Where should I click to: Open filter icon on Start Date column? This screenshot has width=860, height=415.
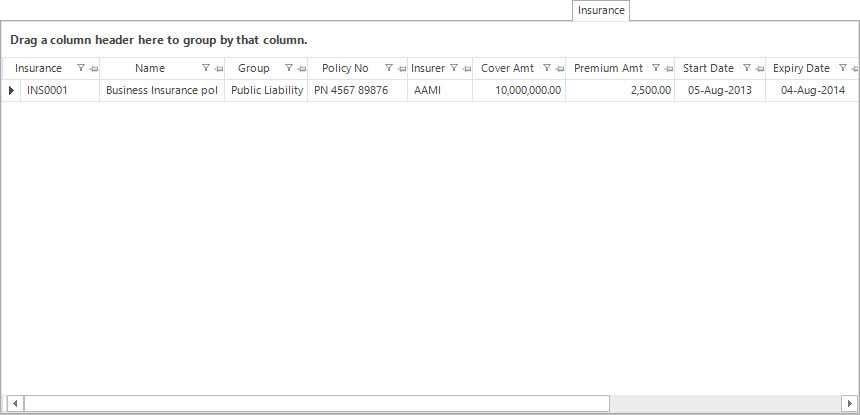click(x=746, y=68)
